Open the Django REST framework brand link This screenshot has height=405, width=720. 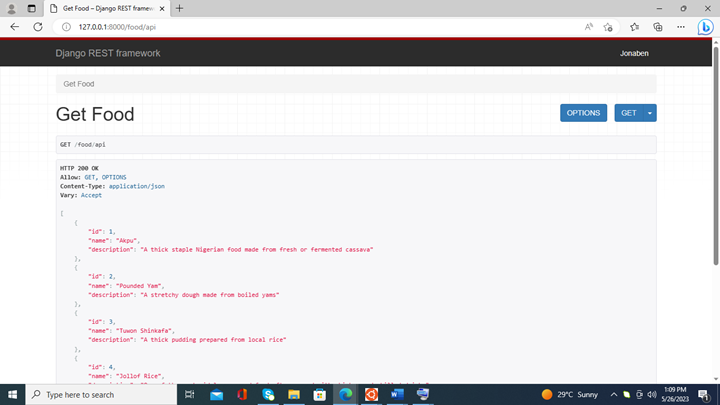(x=108, y=53)
